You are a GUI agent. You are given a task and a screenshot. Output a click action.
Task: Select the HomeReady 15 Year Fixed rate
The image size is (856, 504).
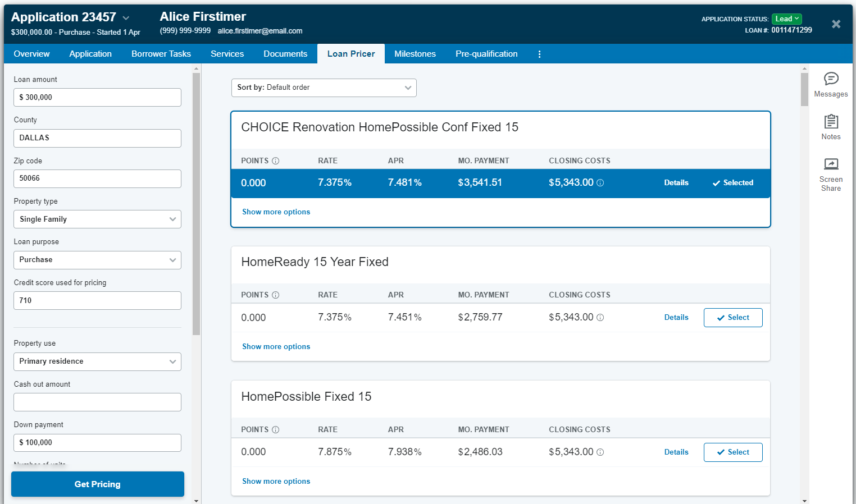[733, 318]
